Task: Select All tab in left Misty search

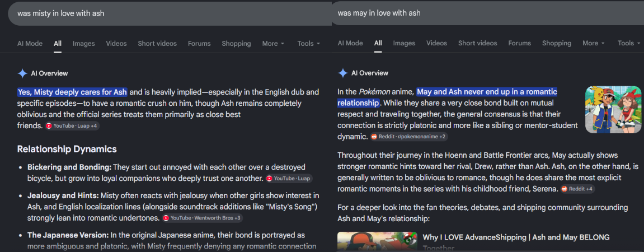Action: pyautogui.click(x=58, y=44)
